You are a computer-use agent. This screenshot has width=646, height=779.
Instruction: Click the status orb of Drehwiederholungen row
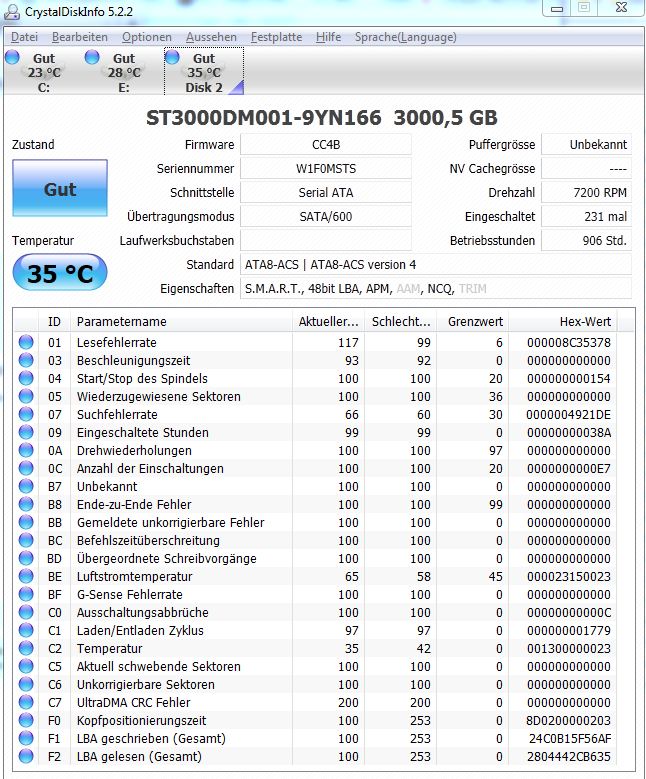(x=26, y=450)
